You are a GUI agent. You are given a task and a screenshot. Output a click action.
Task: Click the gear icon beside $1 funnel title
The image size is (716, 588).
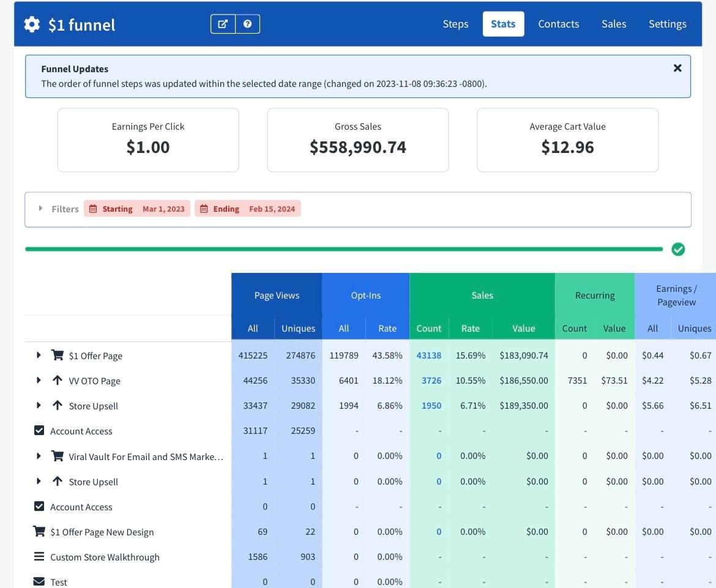(32, 24)
